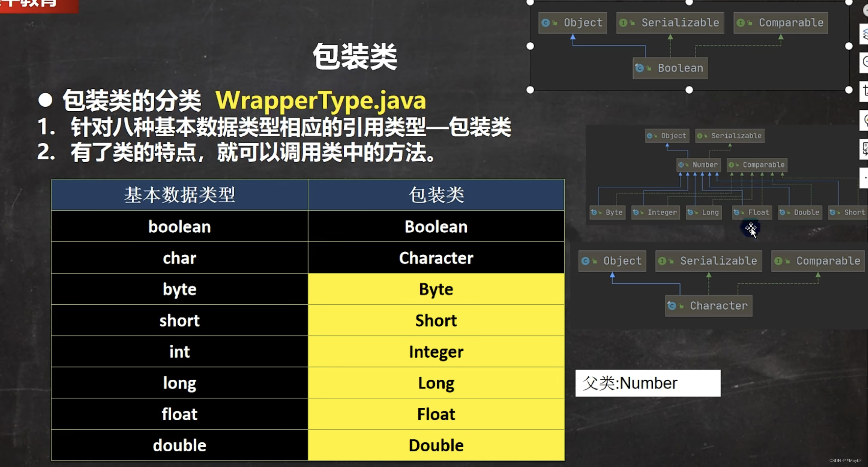Click the right-middle resize handle of selected image
The height and width of the screenshot is (467, 868).
[849, 46]
